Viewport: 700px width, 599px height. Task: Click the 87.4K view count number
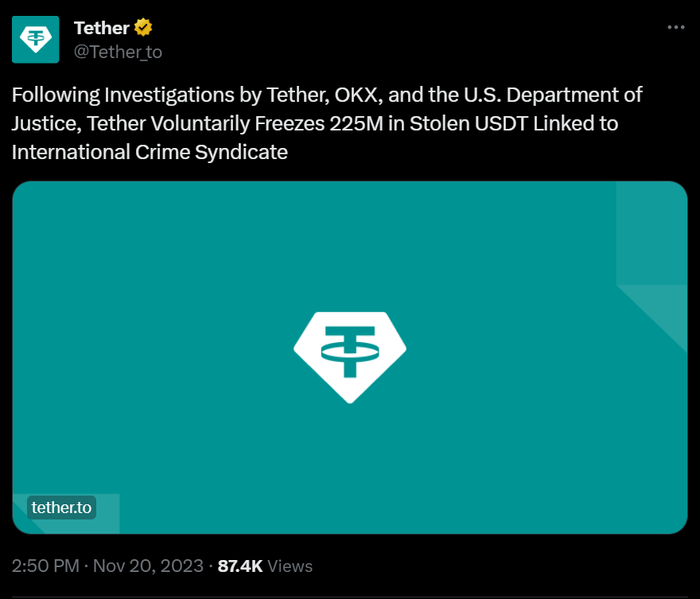[x=240, y=566]
